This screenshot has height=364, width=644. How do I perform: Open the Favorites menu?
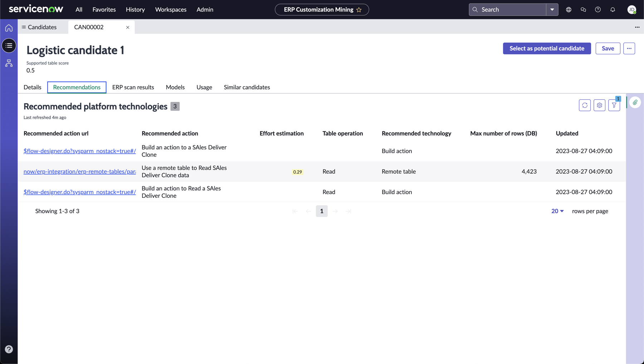[104, 10]
